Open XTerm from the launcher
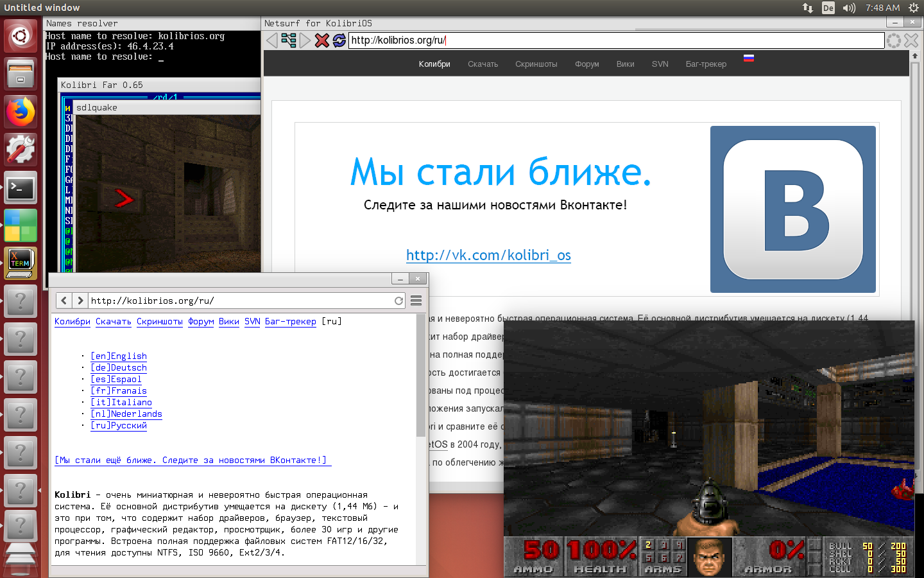This screenshot has height=578, width=924. 21,263
